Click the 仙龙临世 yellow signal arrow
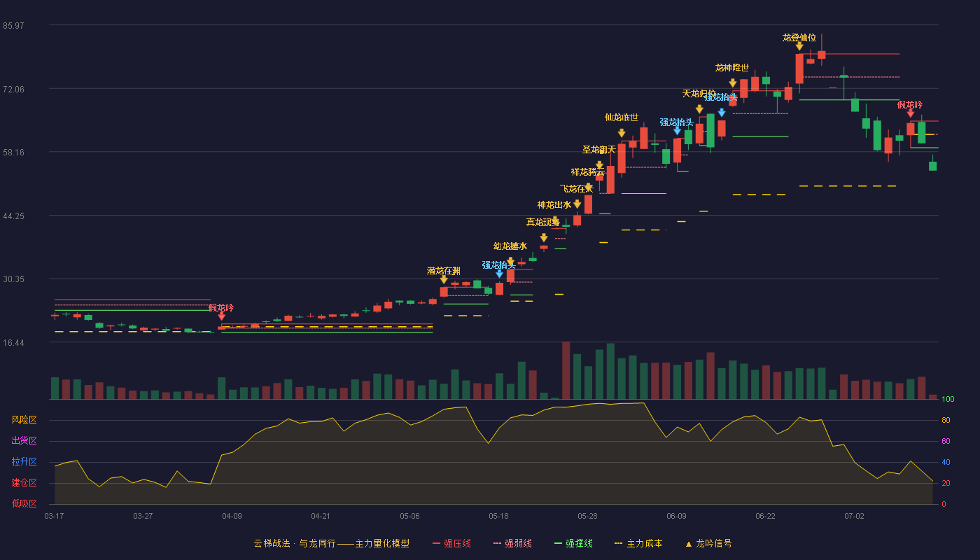Screen dimensions: 980x560 (x=622, y=133)
